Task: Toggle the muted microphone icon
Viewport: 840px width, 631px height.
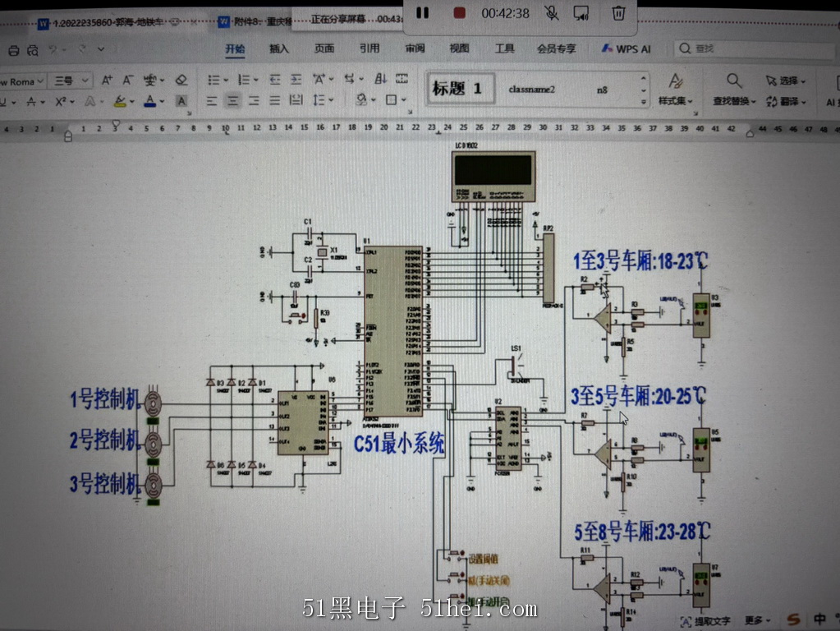Action: (x=551, y=13)
